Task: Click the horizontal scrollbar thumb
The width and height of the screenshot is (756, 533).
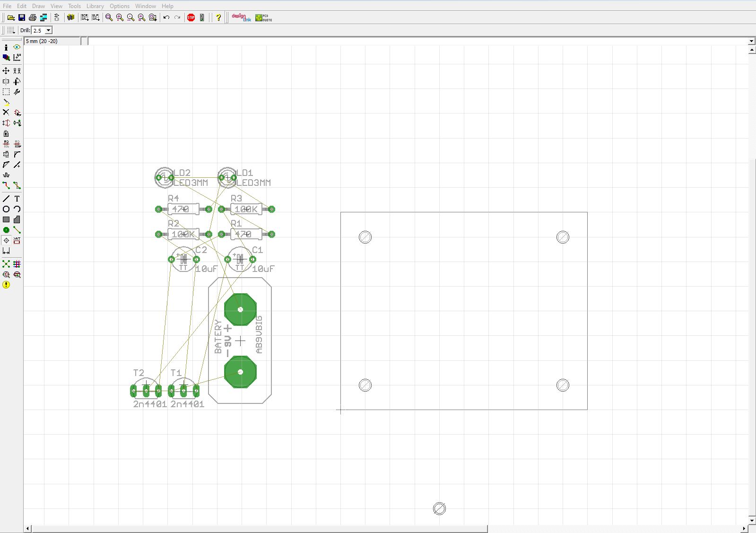Action: click(260, 528)
